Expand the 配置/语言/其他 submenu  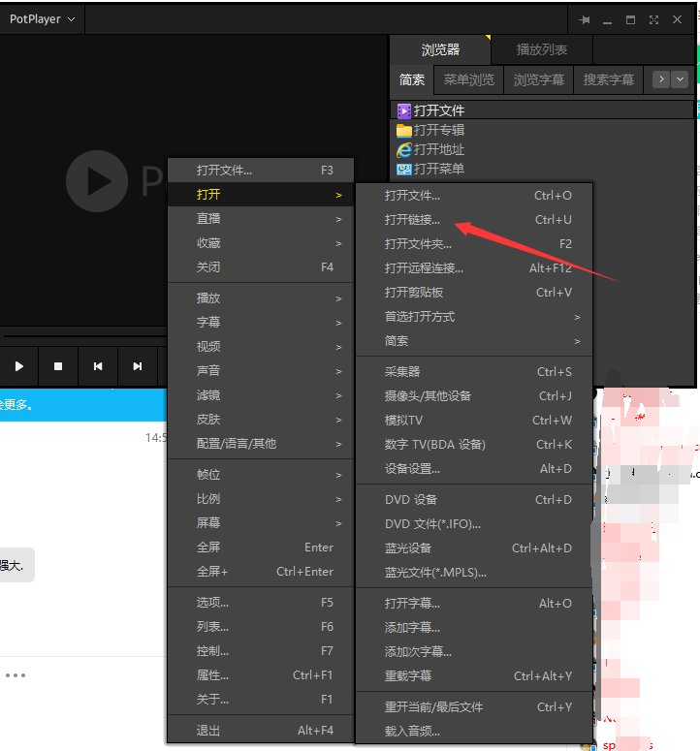point(261,444)
